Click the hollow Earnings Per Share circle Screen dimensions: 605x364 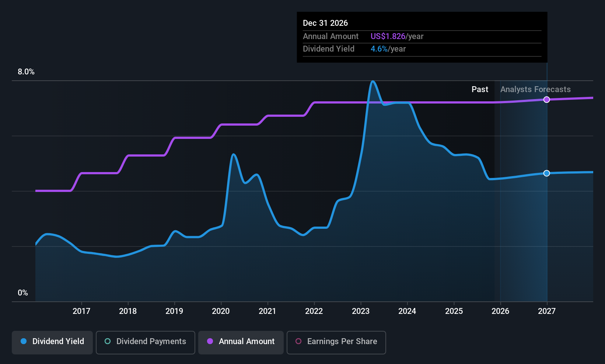point(298,342)
